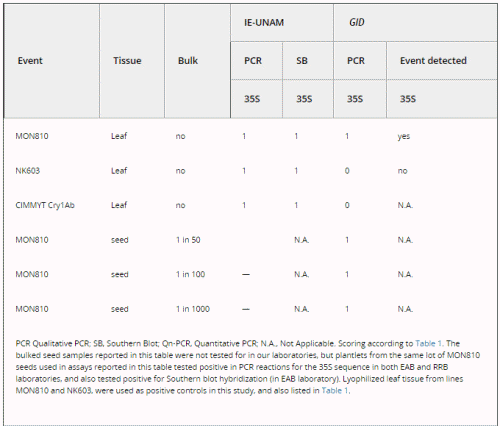500x426 pixels.
Task: Open the Table 1 link ending the footnote
Action: (335, 390)
